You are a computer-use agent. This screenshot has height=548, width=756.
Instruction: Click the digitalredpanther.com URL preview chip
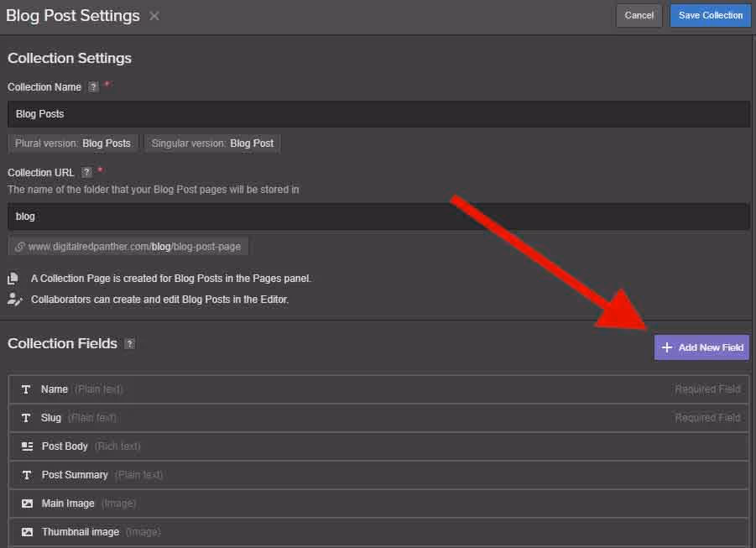128,246
